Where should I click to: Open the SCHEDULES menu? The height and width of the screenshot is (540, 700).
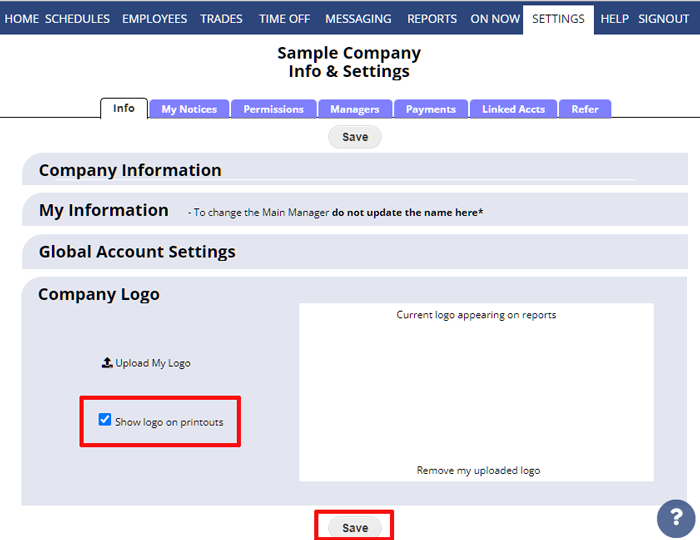pos(77,19)
